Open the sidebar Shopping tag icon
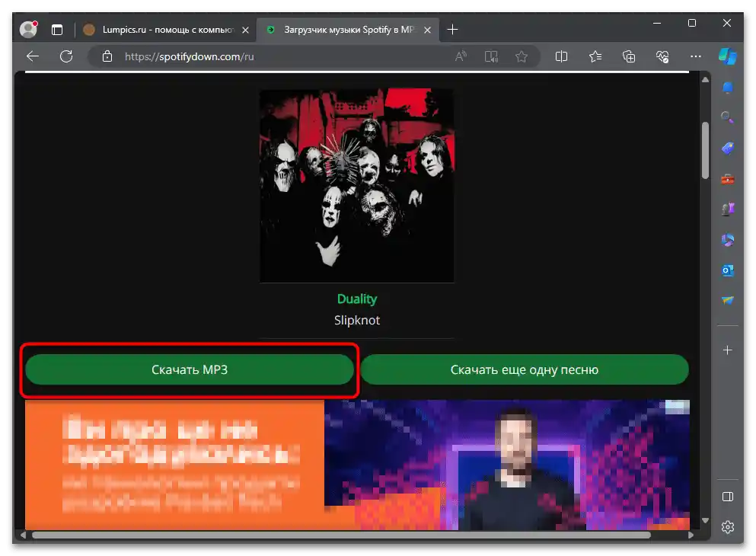Screen dimensions: 756x556 728,148
